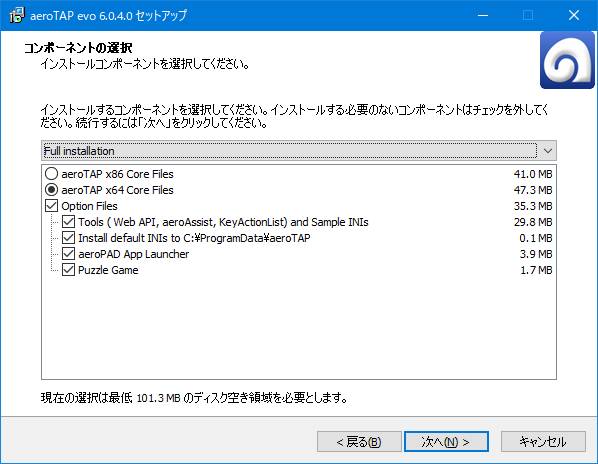Click the 35.3 MB size value
Viewport: 598px width, 464px height.
(533, 206)
